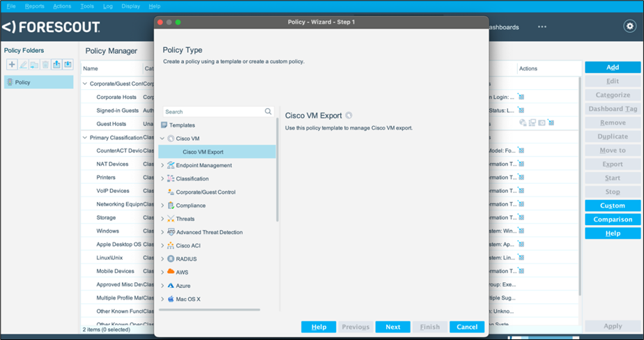
Task: Click the delete folder trash icon
Action: coord(45,64)
